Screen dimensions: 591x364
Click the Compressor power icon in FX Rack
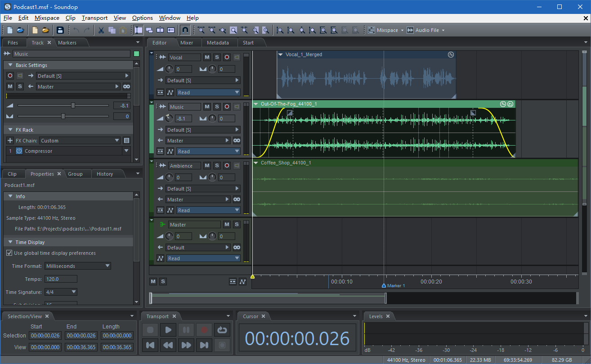19,151
